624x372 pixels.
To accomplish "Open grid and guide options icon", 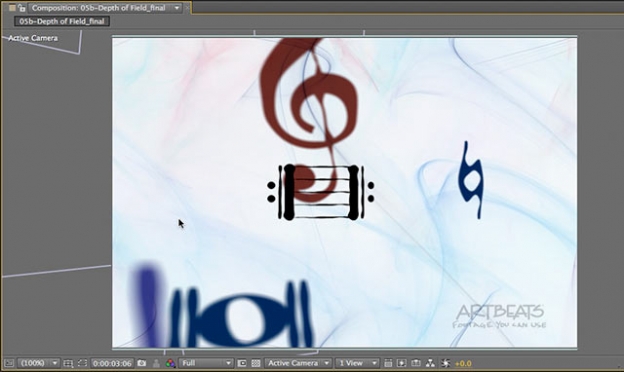I will (x=68, y=363).
